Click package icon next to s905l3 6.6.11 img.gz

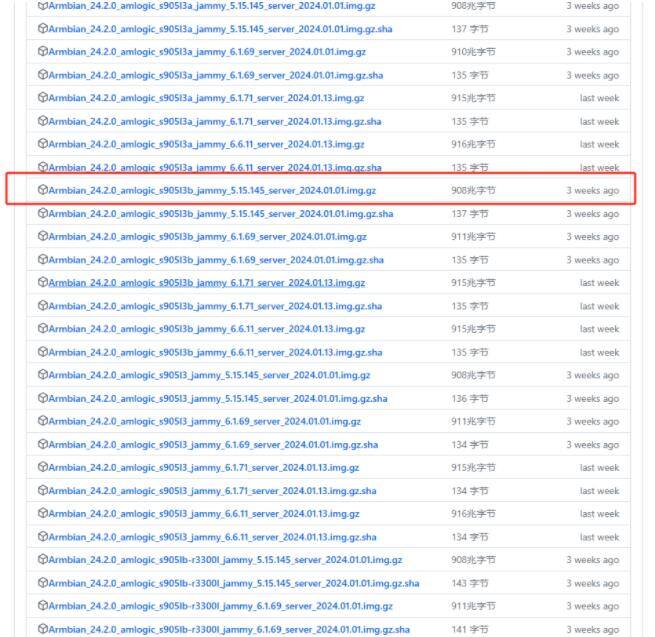42,514
